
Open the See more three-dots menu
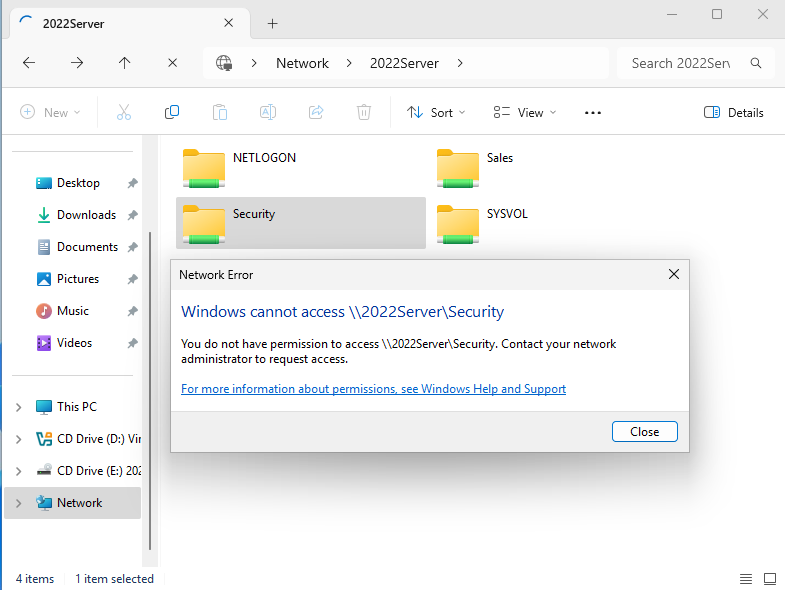(x=593, y=113)
